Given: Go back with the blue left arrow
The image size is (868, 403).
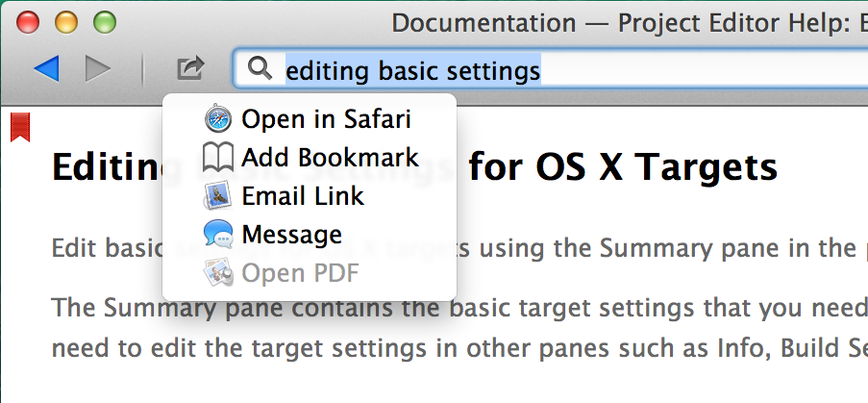Looking at the screenshot, I should pyautogui.click(x=46, y=69).
